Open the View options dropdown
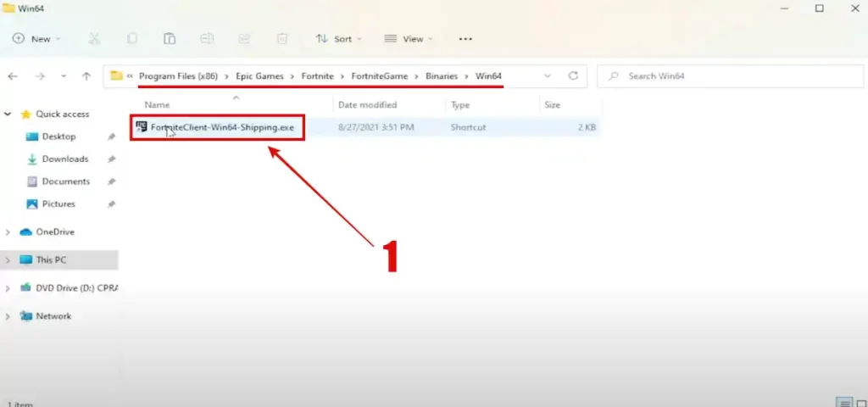Image resolution: width=868 pixels, height=407 pixels. 409,39
